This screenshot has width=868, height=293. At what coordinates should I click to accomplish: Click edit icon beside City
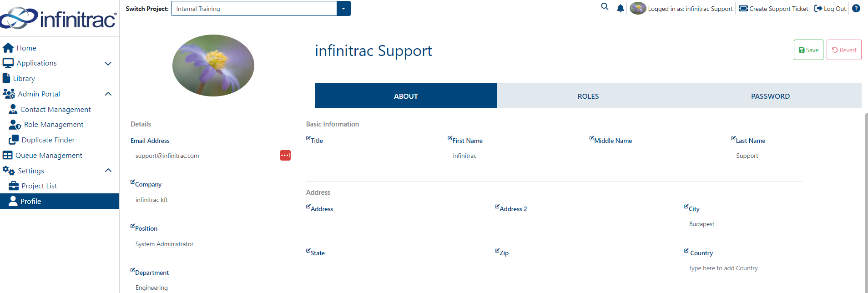pyautogui.click(x=686, y=207)
